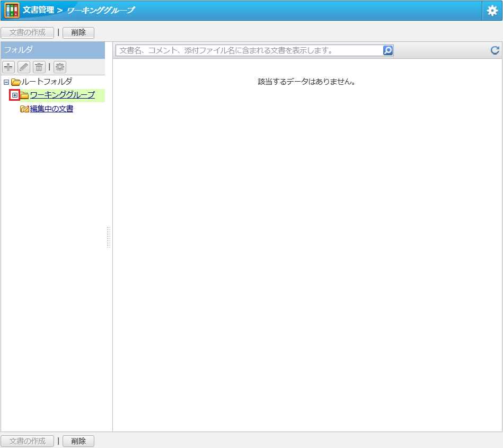Click the pane splitter handle

[109, 237]
